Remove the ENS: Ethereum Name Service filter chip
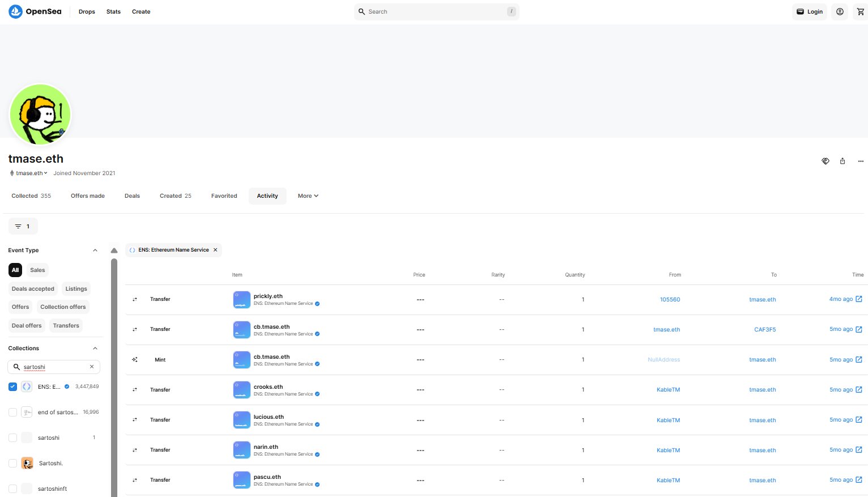Screen dimensions: 868x497 click(215, 250)
